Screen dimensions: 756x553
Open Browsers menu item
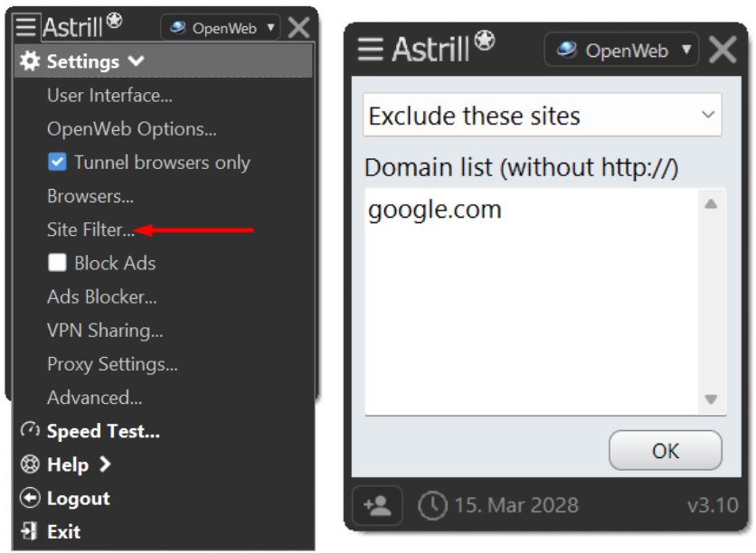pyautogui.click(x=90, y=196)
